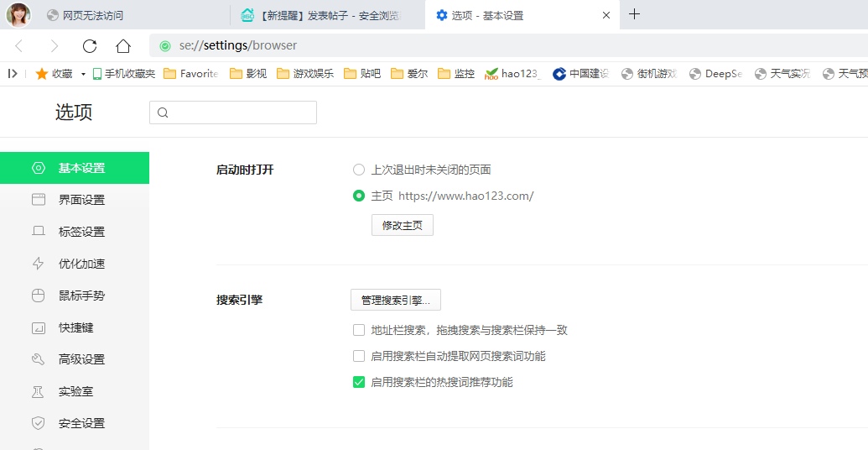868x450 pixels.
Task: Uncheck 启用搜索栏的热搜词推荐功能 checkbox
Action: 359,382
